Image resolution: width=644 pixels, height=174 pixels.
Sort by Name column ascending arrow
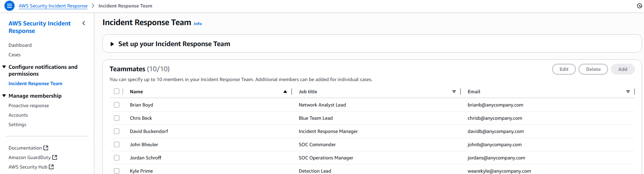(x=285, y=92)
